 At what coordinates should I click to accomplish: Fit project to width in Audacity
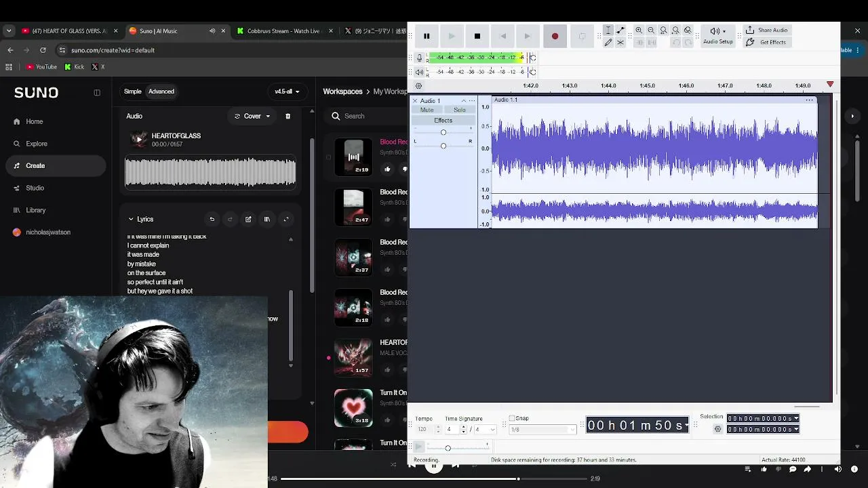click(x=675, y=30)
